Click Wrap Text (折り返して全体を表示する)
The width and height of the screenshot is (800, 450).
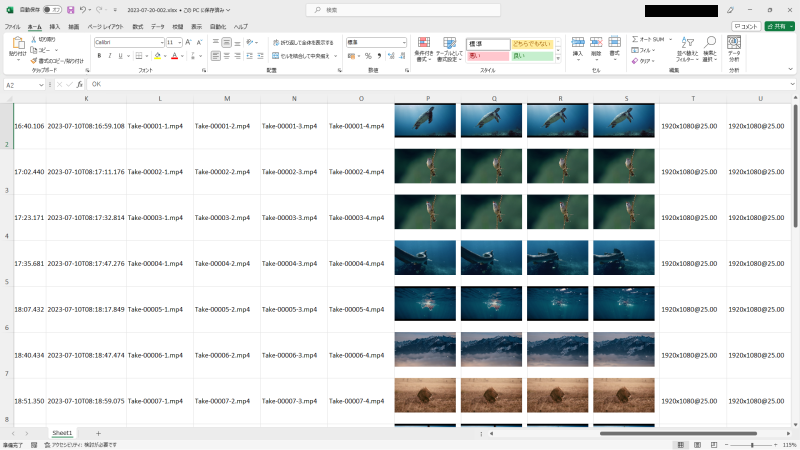click(x=303, y=43)
